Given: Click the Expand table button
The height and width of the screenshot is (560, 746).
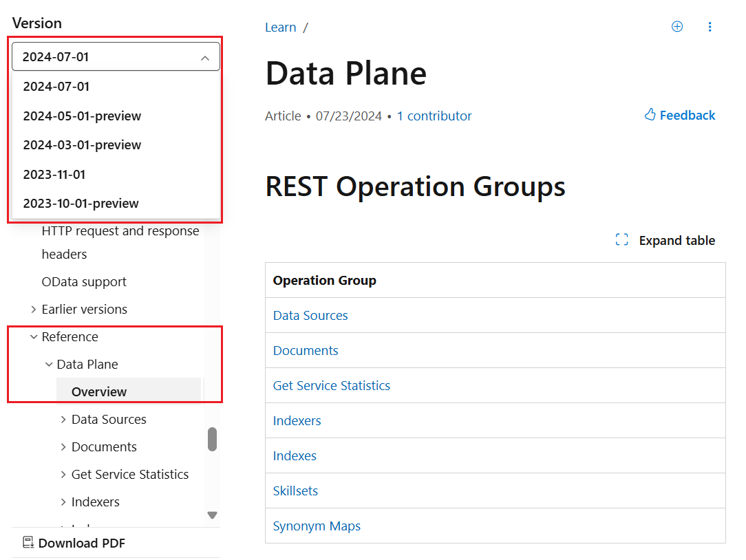Looking at the screenshot, I should [x=665, y=240].
